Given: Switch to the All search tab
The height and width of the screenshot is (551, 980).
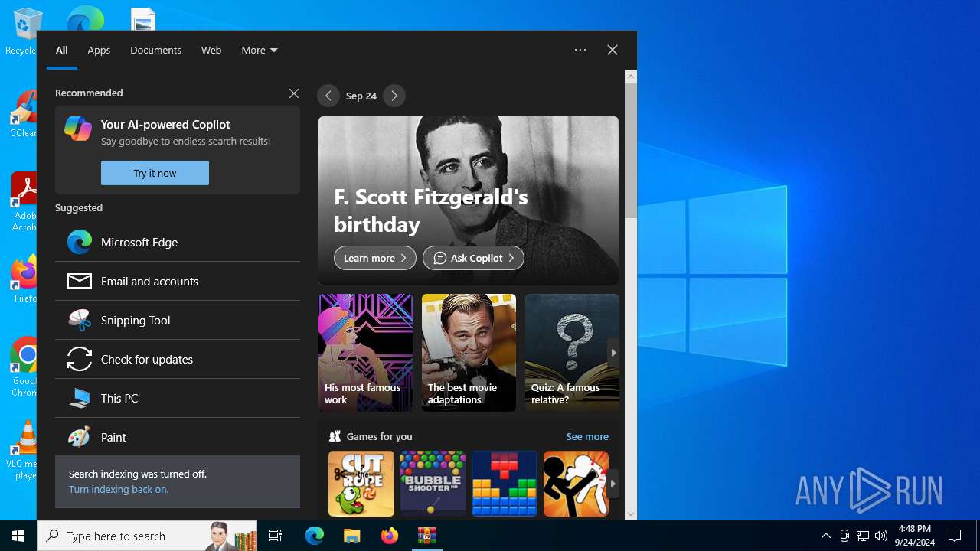Looking at the screenshot, I should 62,50.
